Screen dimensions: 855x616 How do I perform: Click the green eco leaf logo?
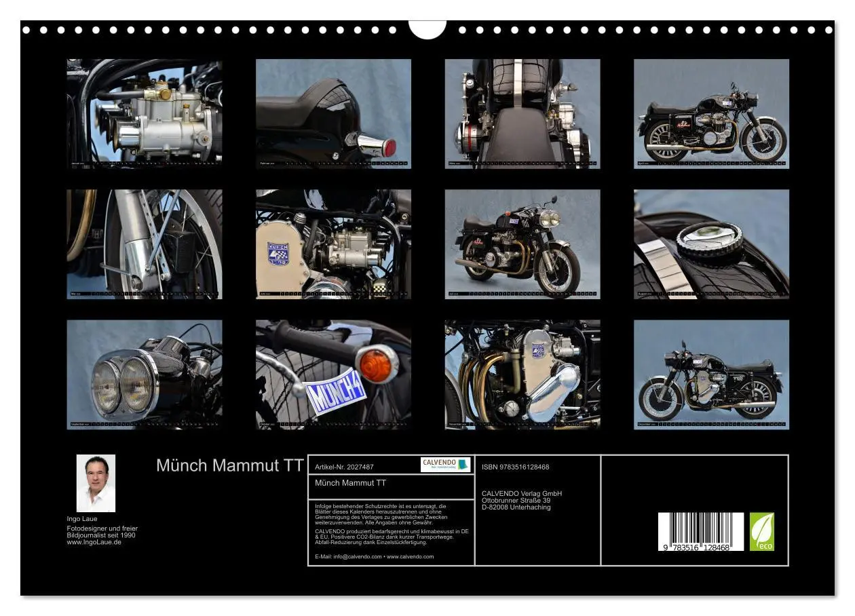[x=762, y=531]
